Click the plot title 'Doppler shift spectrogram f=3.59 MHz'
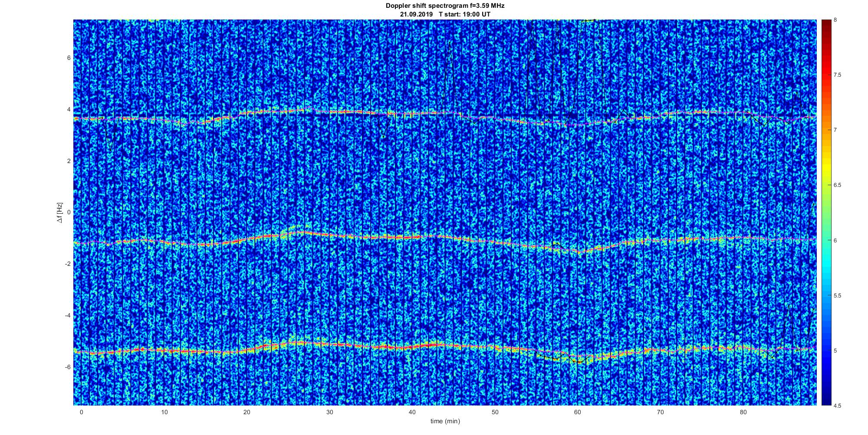 click(x=445, y=6)
